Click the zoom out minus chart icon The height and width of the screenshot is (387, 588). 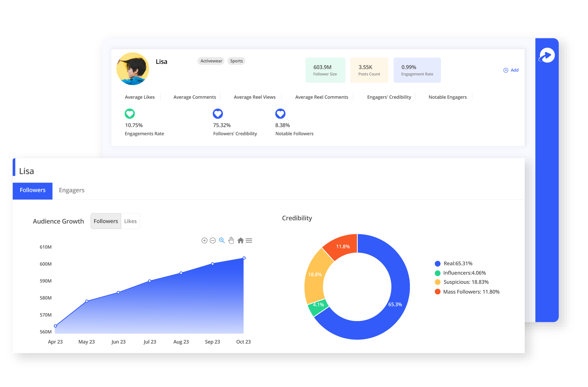point(213,240)
